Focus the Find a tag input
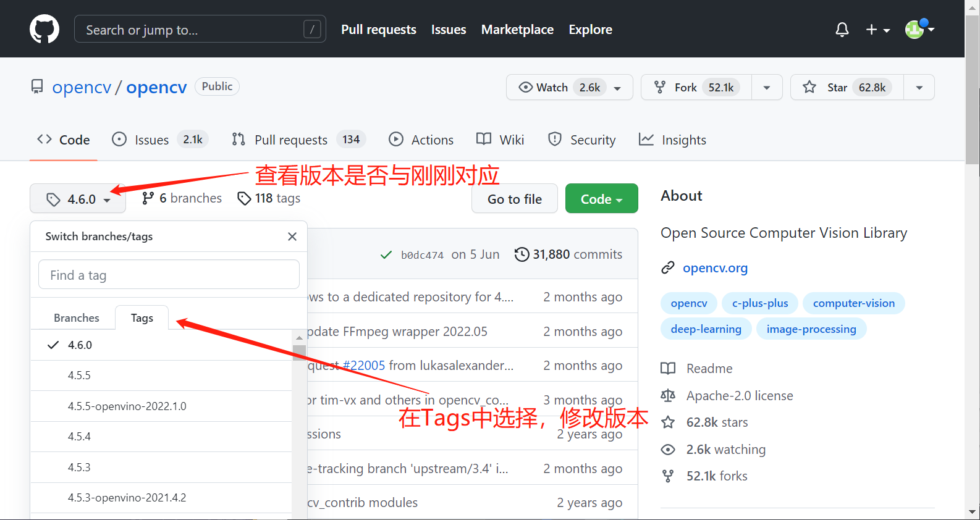 (x=169, y=275)
